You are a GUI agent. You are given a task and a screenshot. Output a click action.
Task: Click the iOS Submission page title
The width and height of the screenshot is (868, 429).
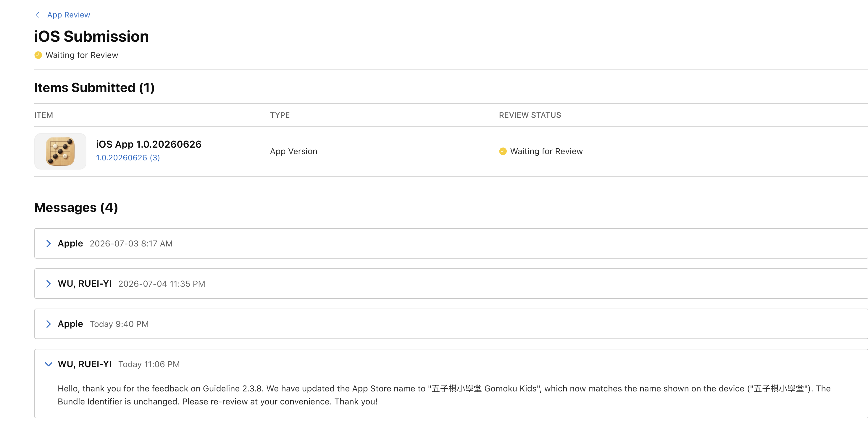click(91, 36)
